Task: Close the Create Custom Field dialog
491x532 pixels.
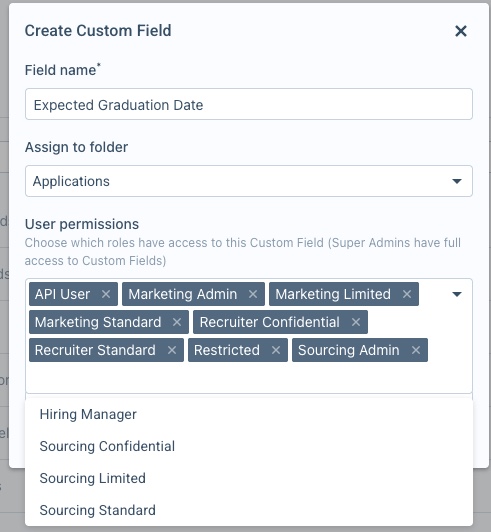Action: click(x=461, y=31)
